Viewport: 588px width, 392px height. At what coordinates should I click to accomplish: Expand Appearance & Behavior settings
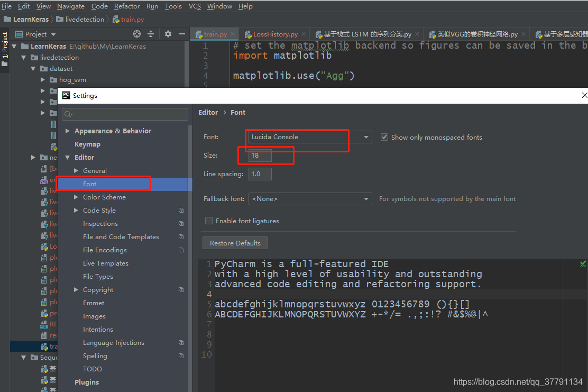click(68, 131)
